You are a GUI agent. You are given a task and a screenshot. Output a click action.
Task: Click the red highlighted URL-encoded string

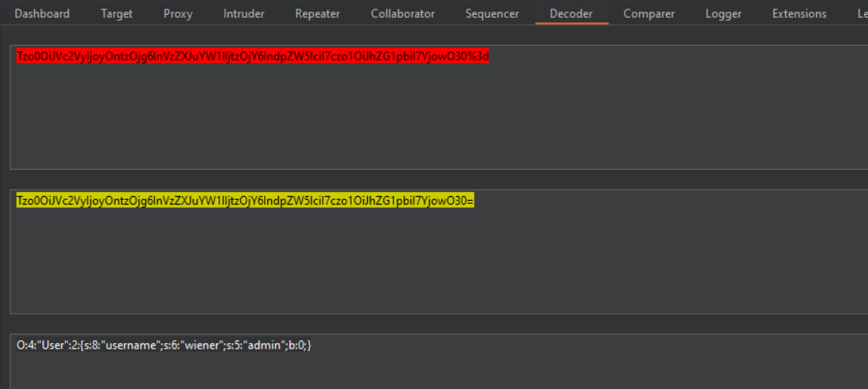point(252,57)
